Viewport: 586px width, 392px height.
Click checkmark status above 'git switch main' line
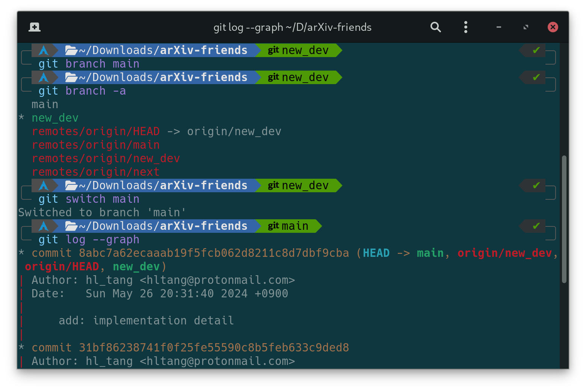(x=536, y=185)
